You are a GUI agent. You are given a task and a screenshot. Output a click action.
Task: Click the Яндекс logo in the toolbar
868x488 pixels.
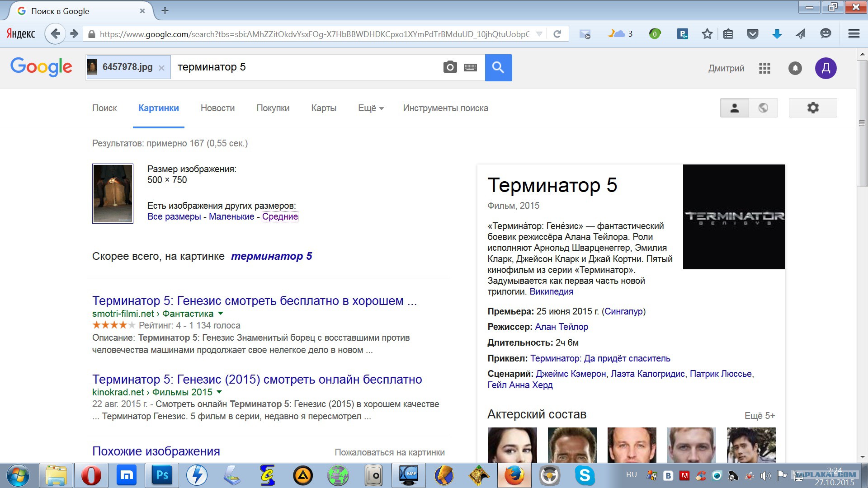click(x=21, y=34)
